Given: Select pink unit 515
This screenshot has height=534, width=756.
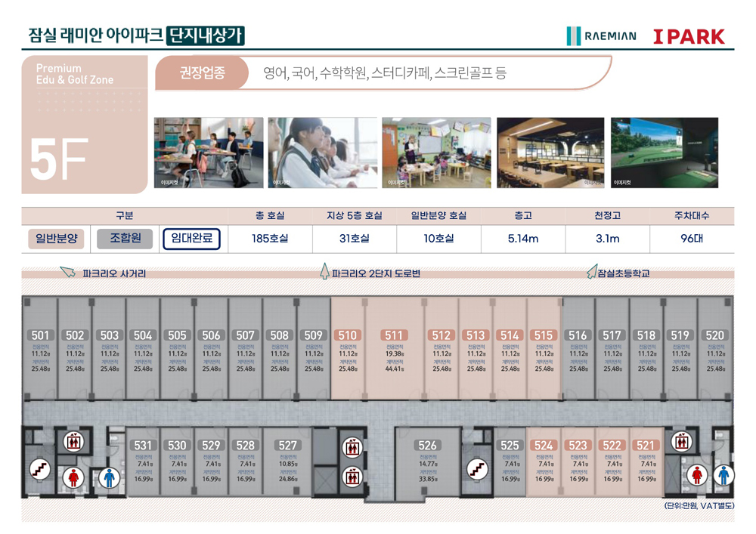Looking at the screenshot, I should coord(544,349).
